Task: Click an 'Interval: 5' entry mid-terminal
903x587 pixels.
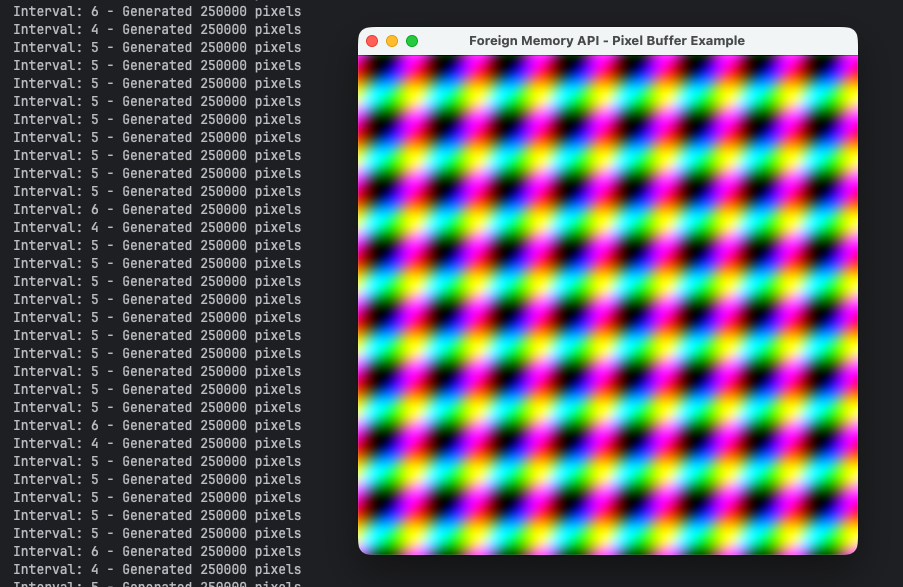Action: pyautogui.click(x=157, y=299)
